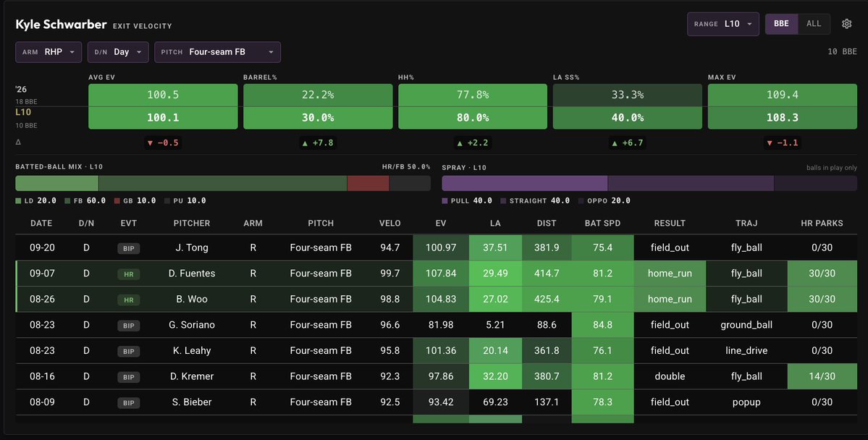Click the BIP badge in G. Soriano row
868x440 pixels.
128,326
